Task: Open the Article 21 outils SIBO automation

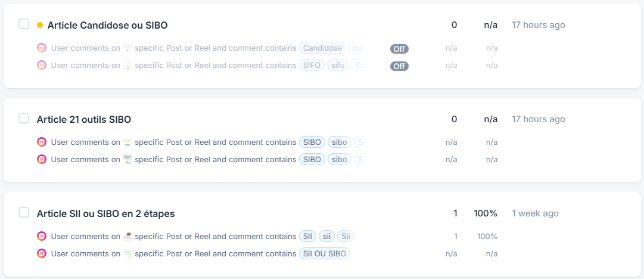Action: tap(84, 120)
